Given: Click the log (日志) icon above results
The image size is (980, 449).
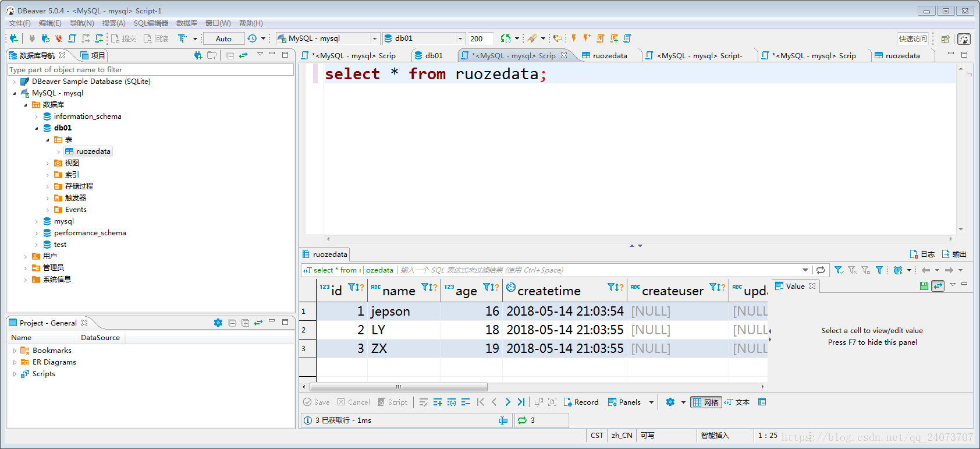Looking at the screenshot, I should (922, 254).
